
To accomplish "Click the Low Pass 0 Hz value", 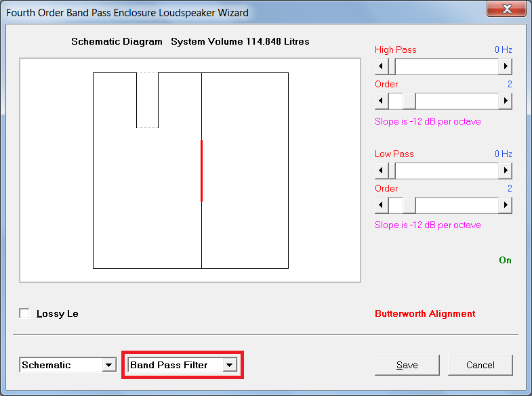I will click(503, 154).
